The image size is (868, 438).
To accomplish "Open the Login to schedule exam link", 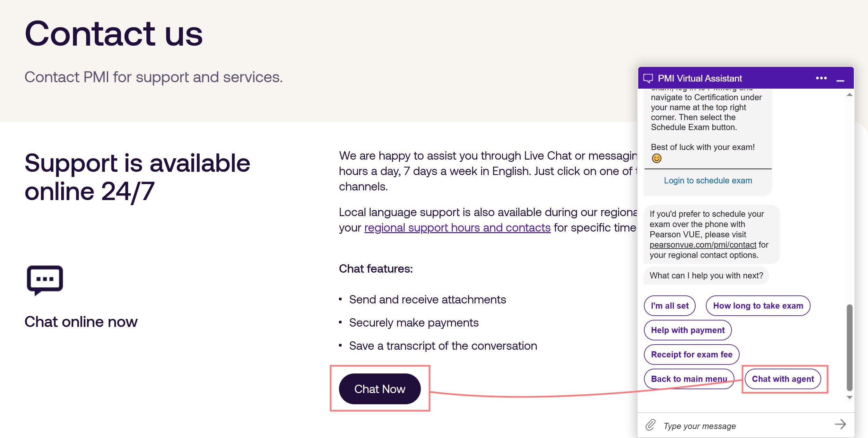I will (707, 180).
